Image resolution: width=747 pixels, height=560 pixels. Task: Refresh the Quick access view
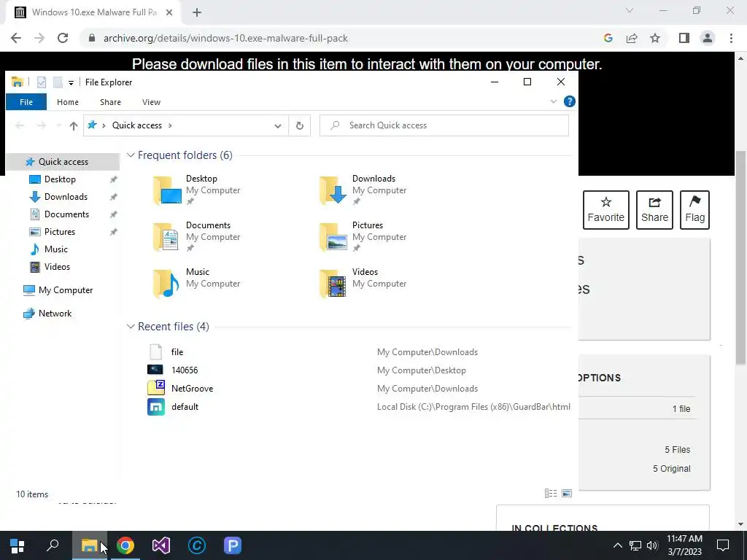coord(300,125)
